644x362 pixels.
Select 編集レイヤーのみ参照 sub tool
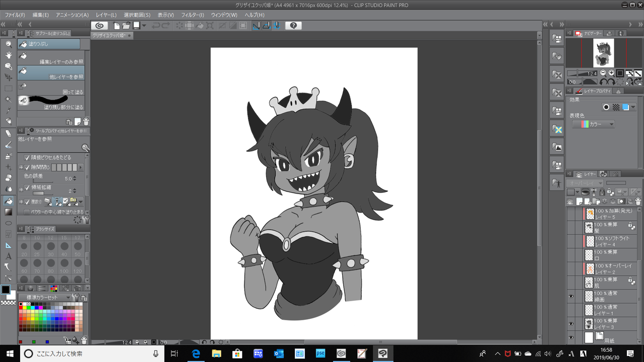point(51,58)
